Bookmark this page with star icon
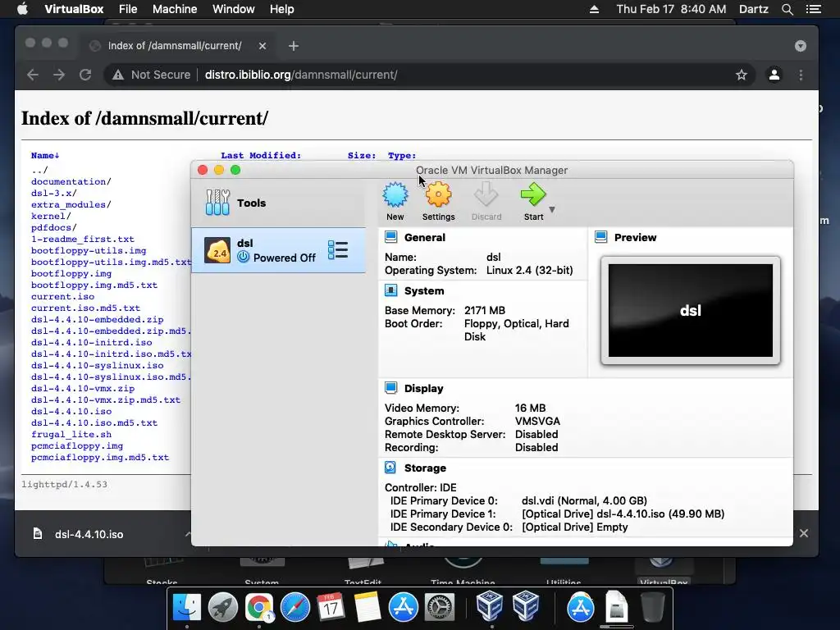The width and height of the screenshot is (840, 630). (x=742, y=75)
